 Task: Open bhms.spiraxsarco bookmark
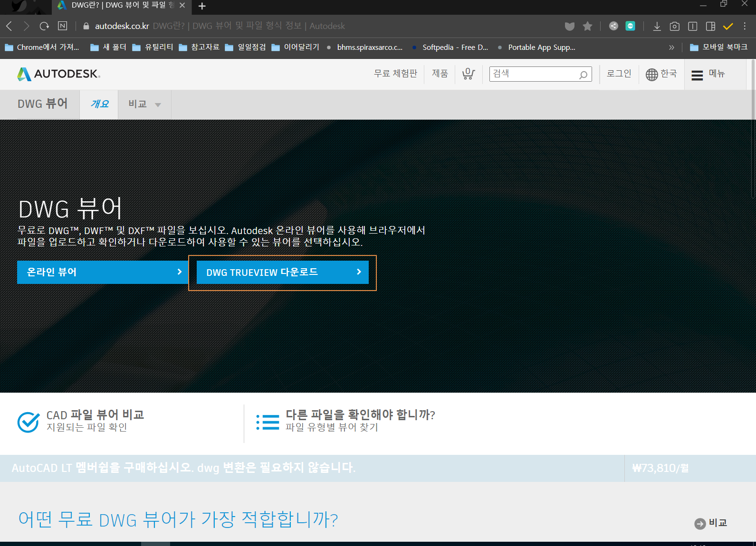coord(364,47)
